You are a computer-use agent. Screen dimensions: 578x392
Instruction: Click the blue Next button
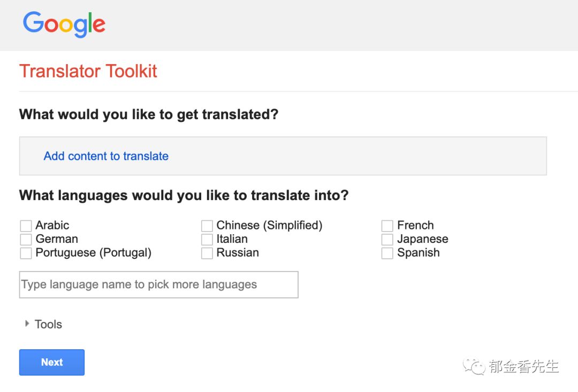click(52, 363)
